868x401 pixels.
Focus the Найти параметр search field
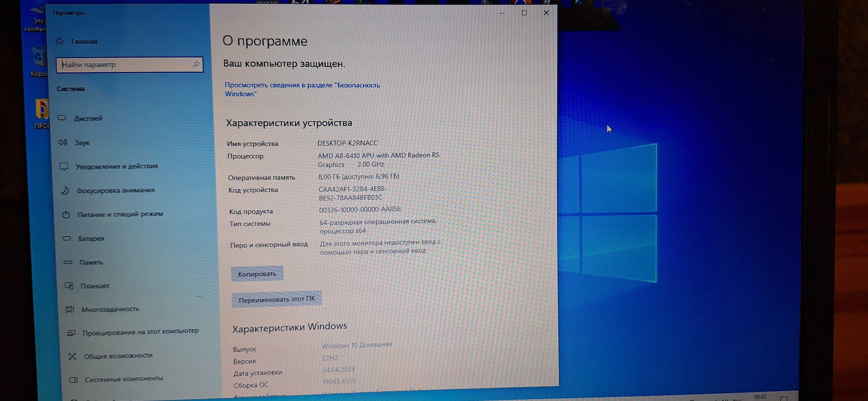pos(130,64)
